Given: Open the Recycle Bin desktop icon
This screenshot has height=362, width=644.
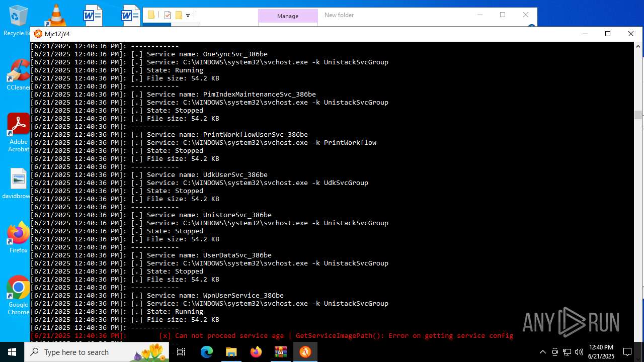Looking at the screenshot, I should [18, 20].
